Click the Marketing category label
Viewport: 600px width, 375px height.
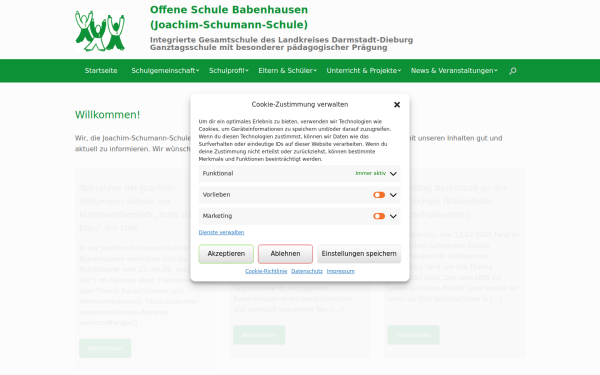click(217, 216)
